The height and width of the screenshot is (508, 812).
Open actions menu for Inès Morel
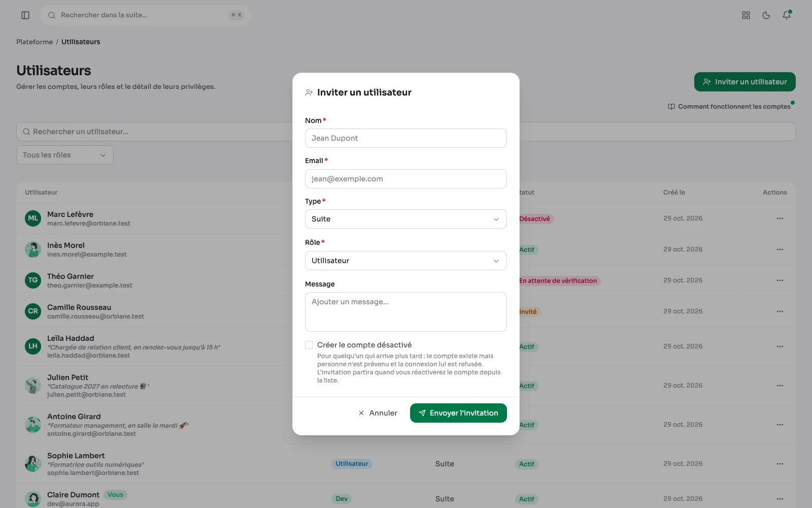pos(780,249)
